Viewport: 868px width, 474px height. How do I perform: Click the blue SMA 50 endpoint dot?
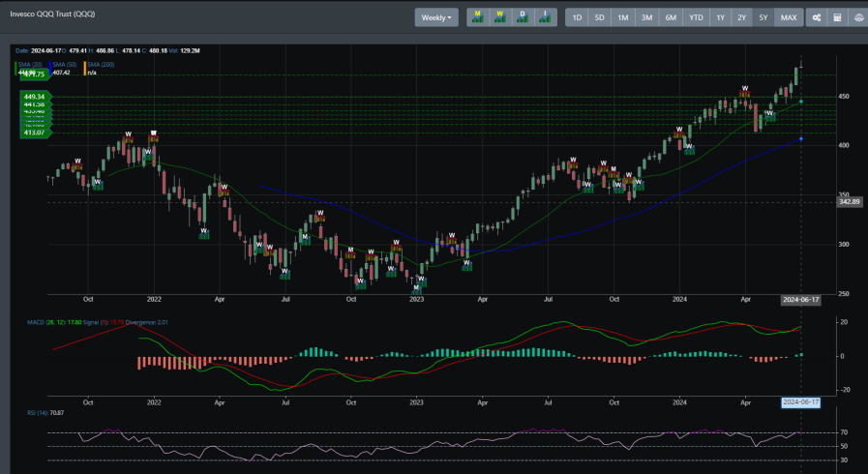[x=801, y=139]
